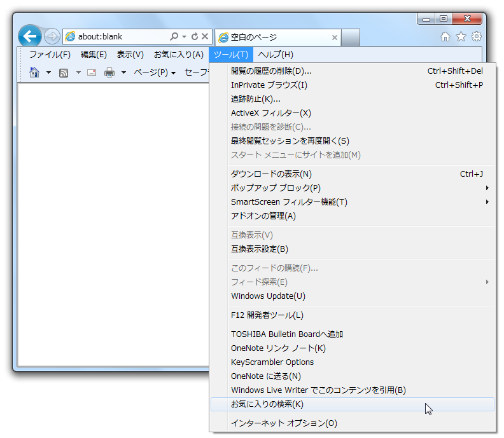This screenshot has height=438, width=504.
Task: Select ダウンロードの表示(N)
Action: (x=353, y=174)
